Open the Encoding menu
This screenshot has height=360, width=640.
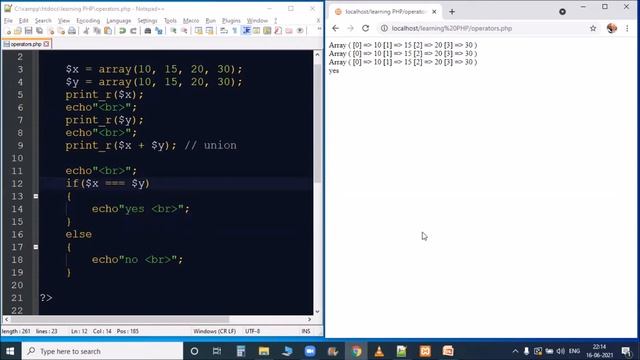88,20
